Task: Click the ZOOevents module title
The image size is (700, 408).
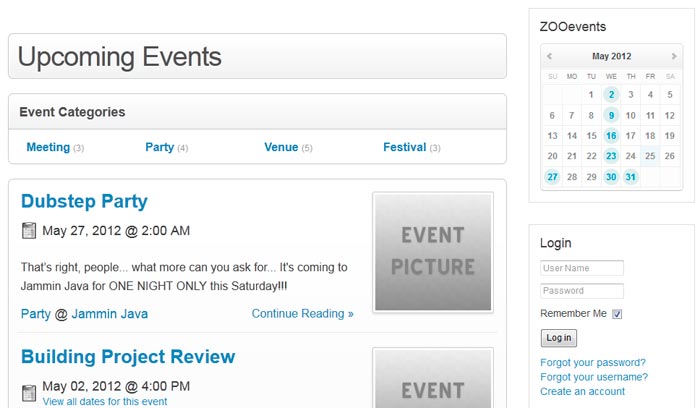Action: (x=573, y=27)
